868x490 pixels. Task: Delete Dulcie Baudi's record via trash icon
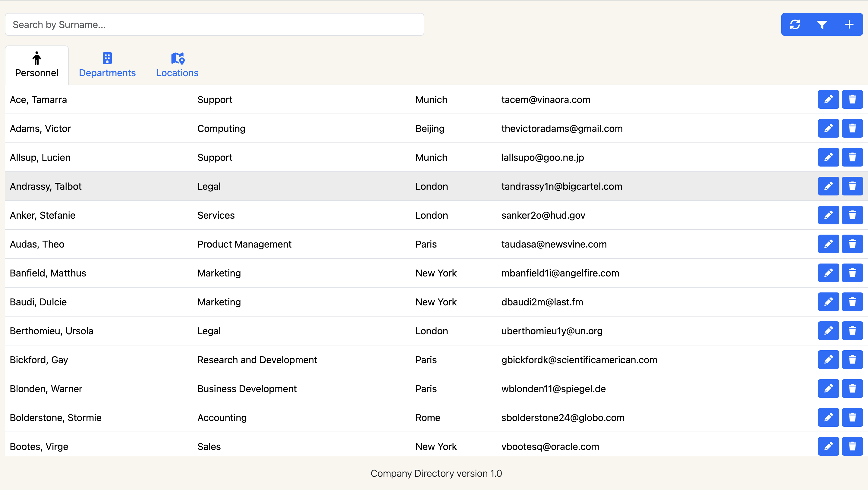click(x=852, y=302)
